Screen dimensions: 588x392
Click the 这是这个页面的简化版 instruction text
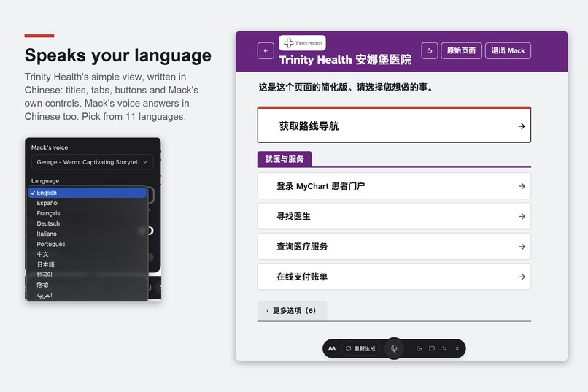point(346,88)
